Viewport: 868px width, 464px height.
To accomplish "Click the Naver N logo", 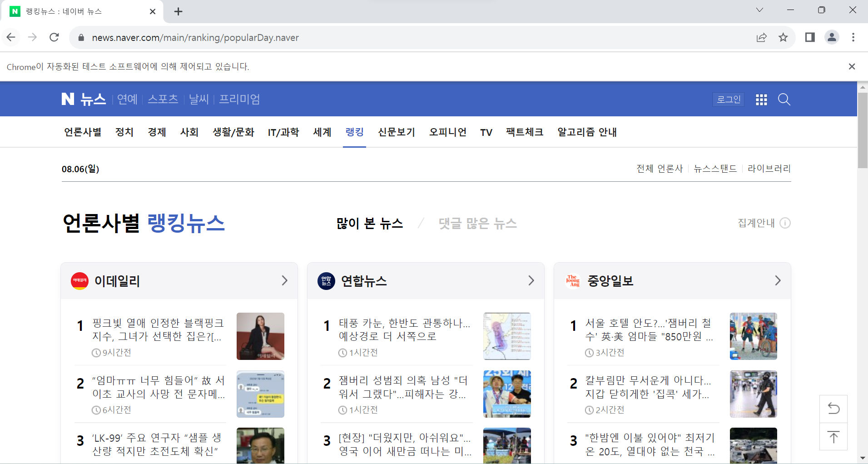I will point(68,99).
